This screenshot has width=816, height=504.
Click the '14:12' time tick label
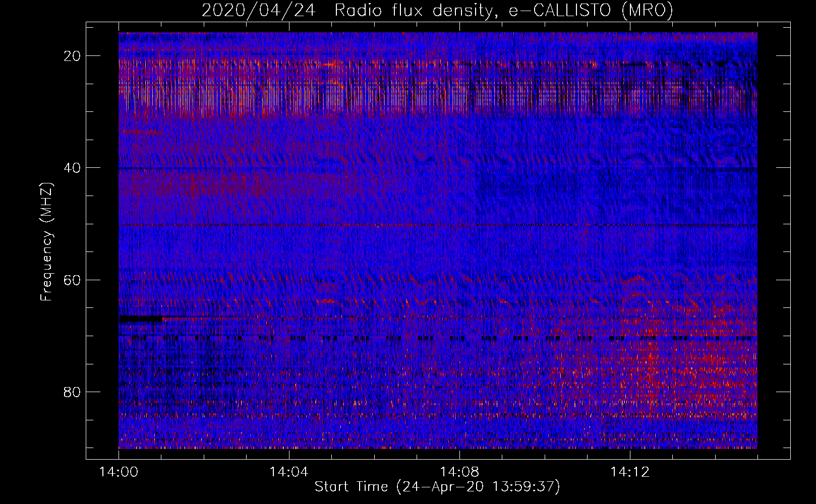[630, 472]
